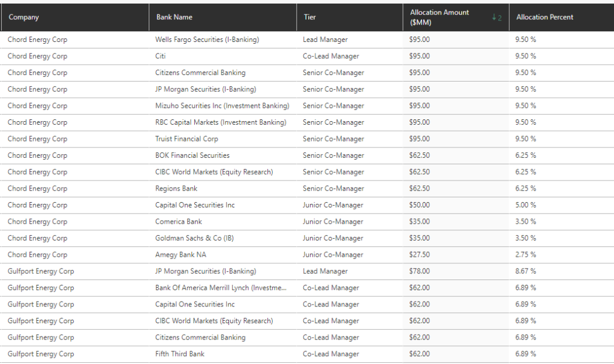
Task: Select the Mizuho Securities Inc cell
Action: pos(222,106)
